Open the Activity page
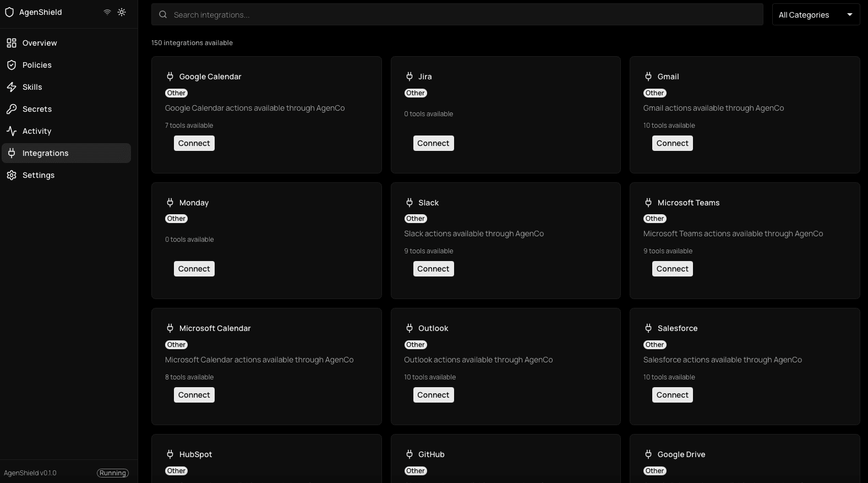 66,131
